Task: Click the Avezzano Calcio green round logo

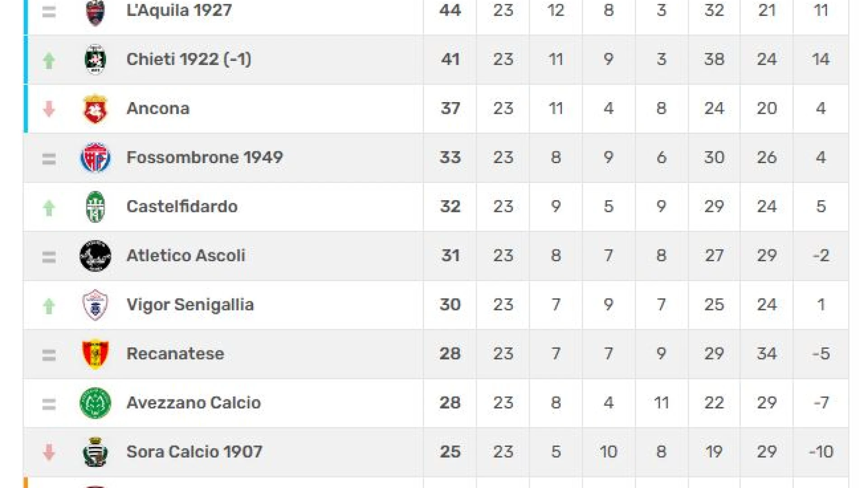Action: point(95,403)
